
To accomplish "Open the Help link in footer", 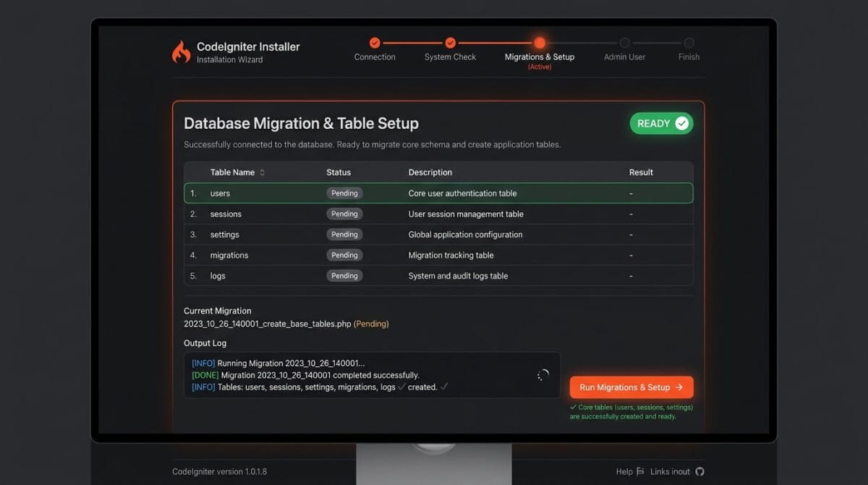I will click(x=624, y=471).
